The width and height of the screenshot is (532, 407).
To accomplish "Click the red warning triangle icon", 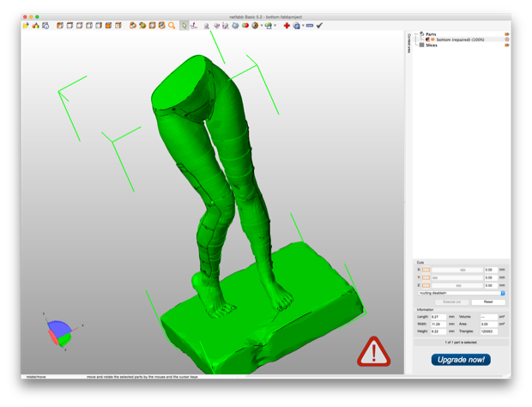I will (373, 352).
